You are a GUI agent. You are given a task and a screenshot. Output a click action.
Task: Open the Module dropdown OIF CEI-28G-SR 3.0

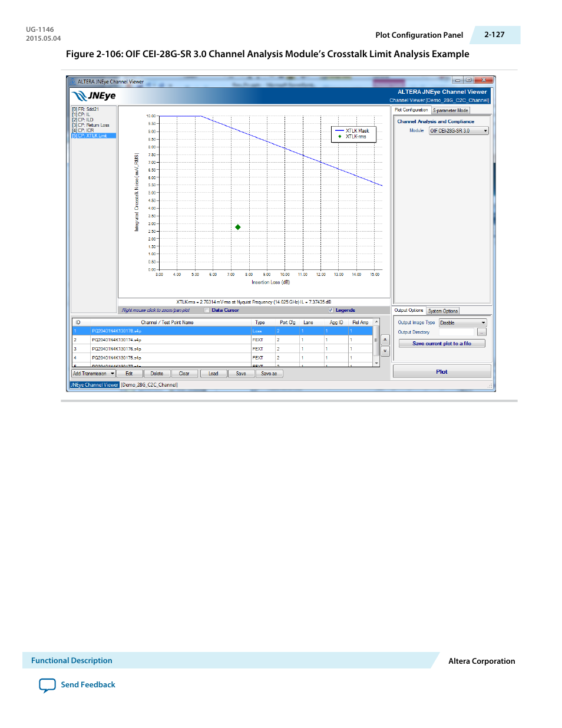pyautogui.click(x=459, y=131)
